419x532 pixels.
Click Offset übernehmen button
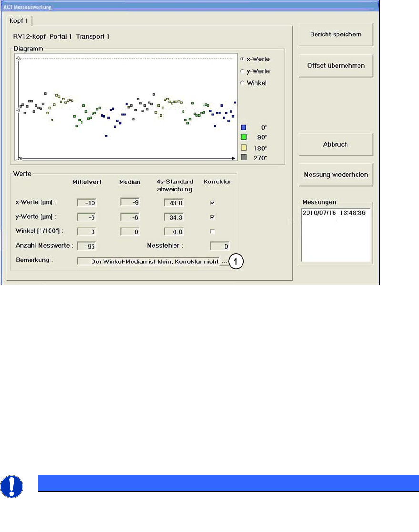(x=336, y=66)
